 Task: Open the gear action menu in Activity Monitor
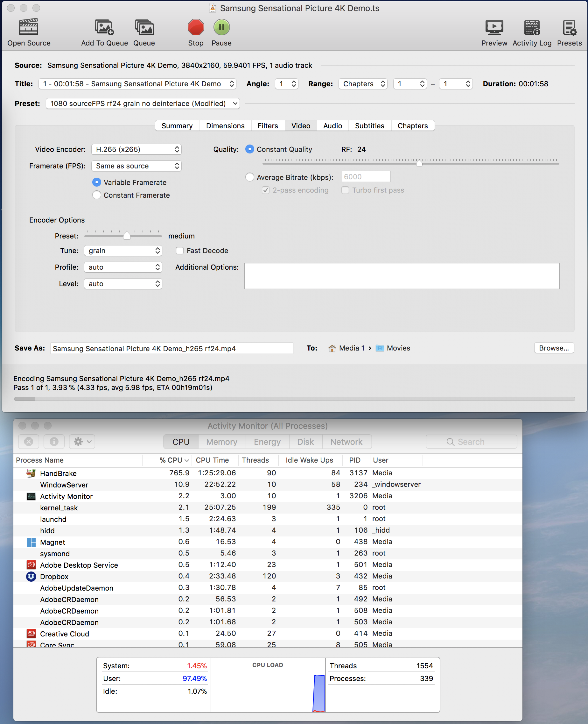pyautogui.click(x=82, y=442)
